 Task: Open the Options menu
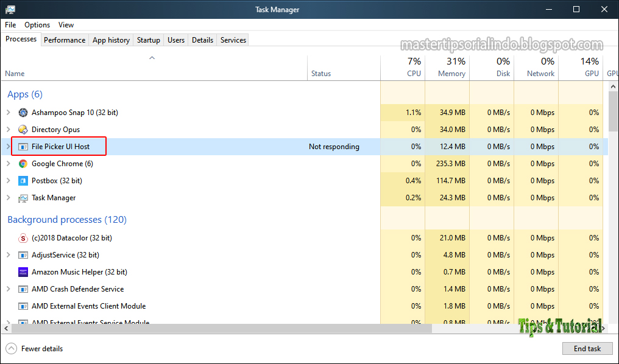click(x=37, y=25)
